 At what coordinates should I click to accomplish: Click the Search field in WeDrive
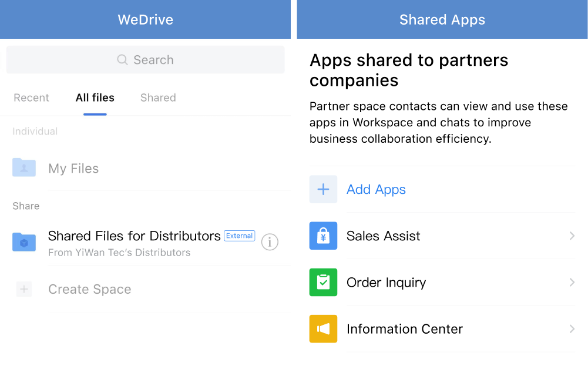coord(146,59)
